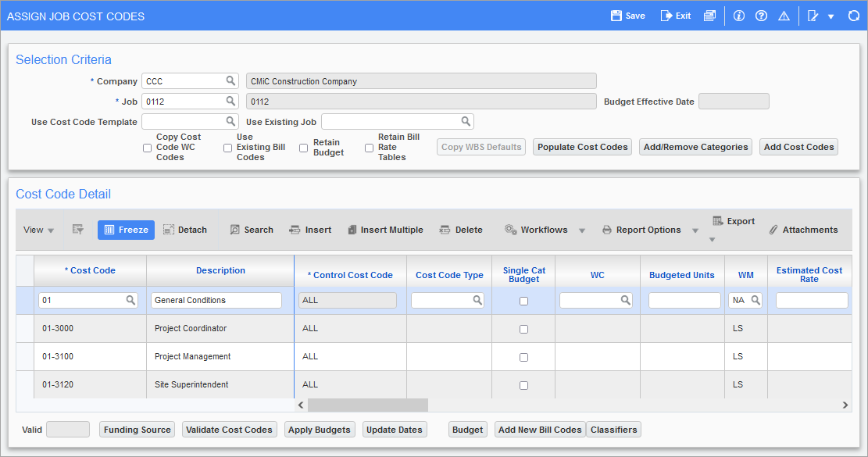Open Use Cost Code Template lookup icon
Viewport: 868px width, 457px height.
[x=230, y=121]
